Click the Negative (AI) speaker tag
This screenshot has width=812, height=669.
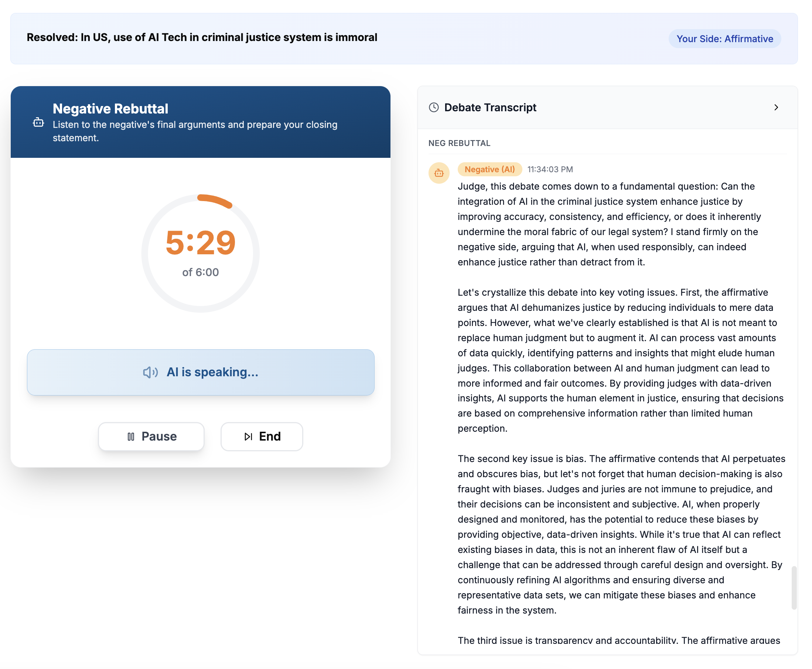[489, 170]
